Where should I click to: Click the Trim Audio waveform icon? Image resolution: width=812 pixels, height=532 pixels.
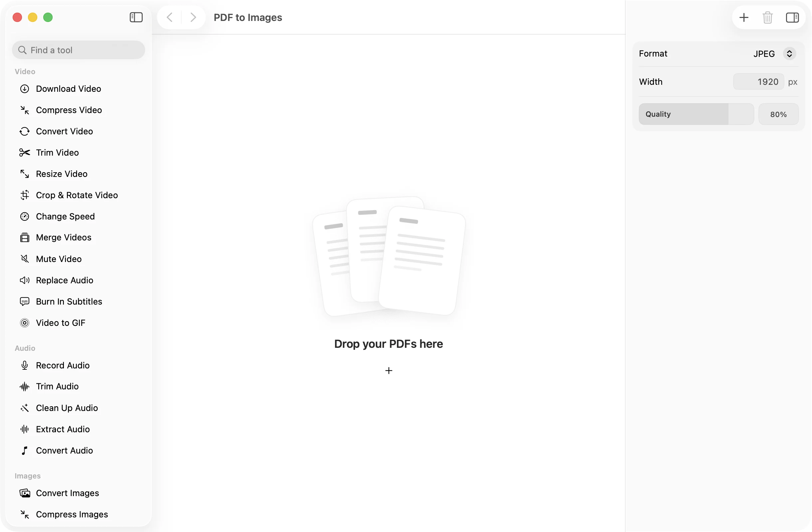(25, 386)
